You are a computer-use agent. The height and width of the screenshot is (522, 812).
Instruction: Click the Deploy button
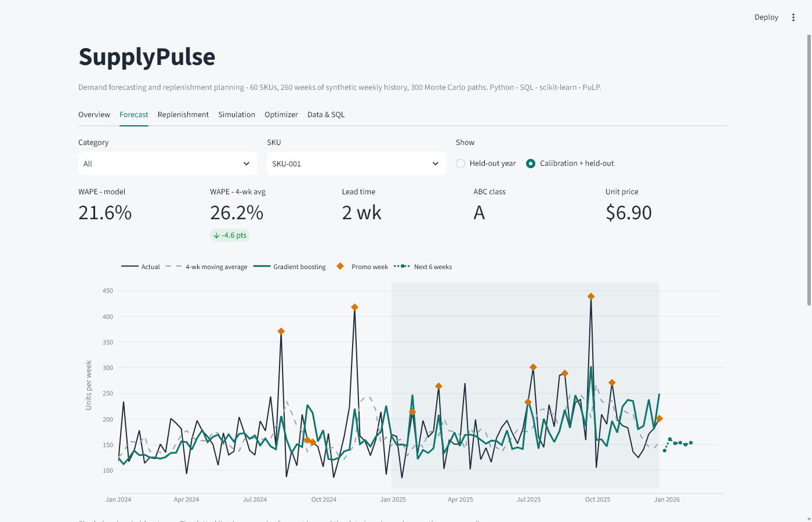point(766,17)
